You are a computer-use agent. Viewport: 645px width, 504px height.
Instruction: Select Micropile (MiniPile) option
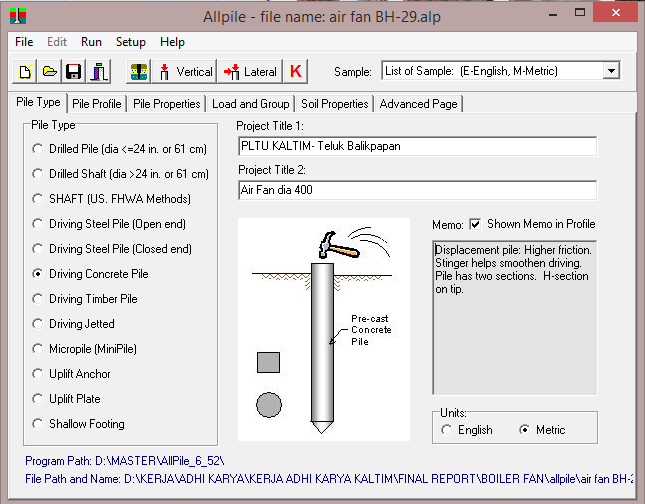84,349
